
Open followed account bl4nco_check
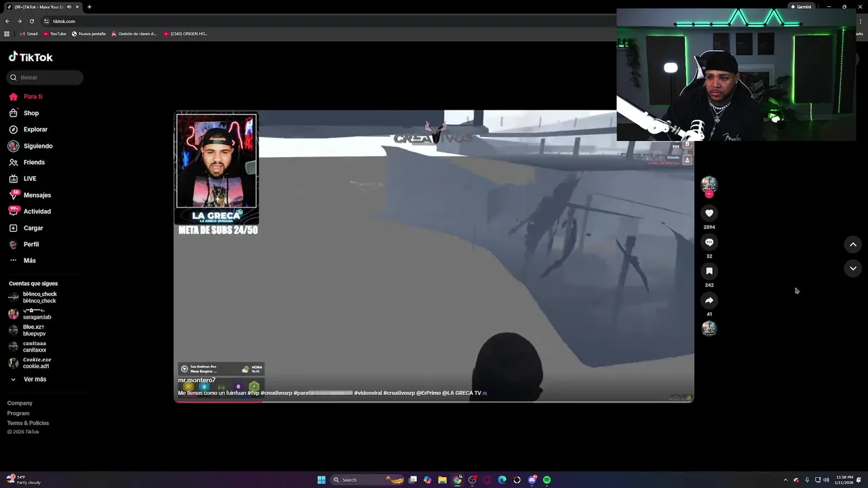(x=33, y=298)
